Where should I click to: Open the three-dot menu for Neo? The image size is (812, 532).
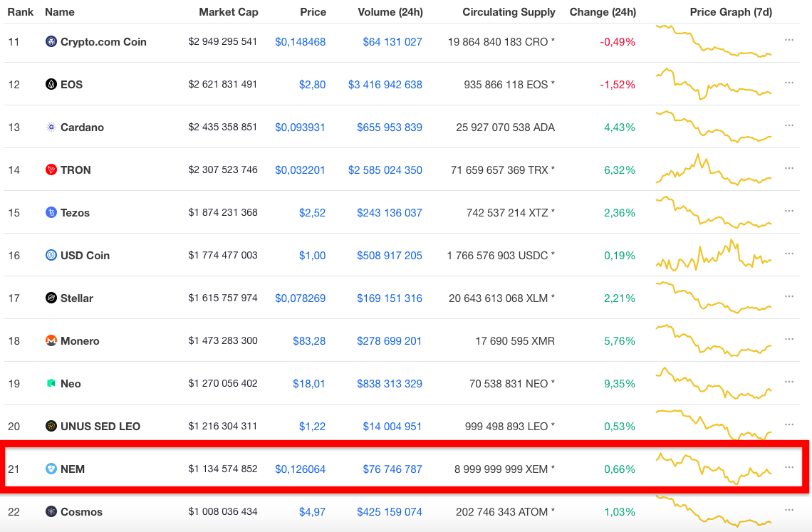[x=788, y=382]
